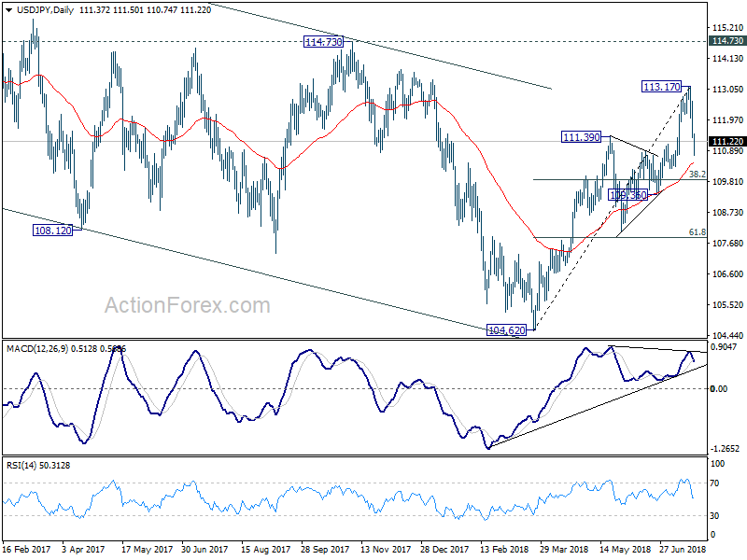This screenshot has height=560, width=747.
Task: Click the 115.210 price axis value
Action: click(x=727, y=28)
